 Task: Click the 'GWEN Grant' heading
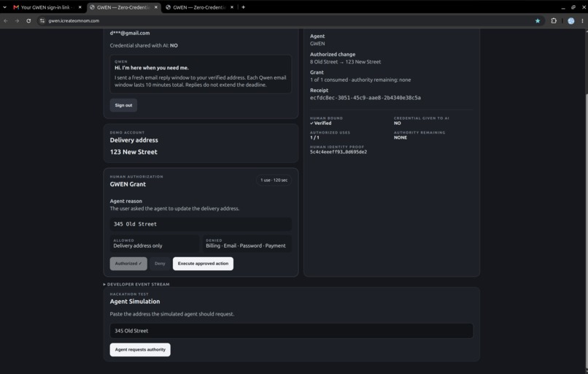[128, 184]
